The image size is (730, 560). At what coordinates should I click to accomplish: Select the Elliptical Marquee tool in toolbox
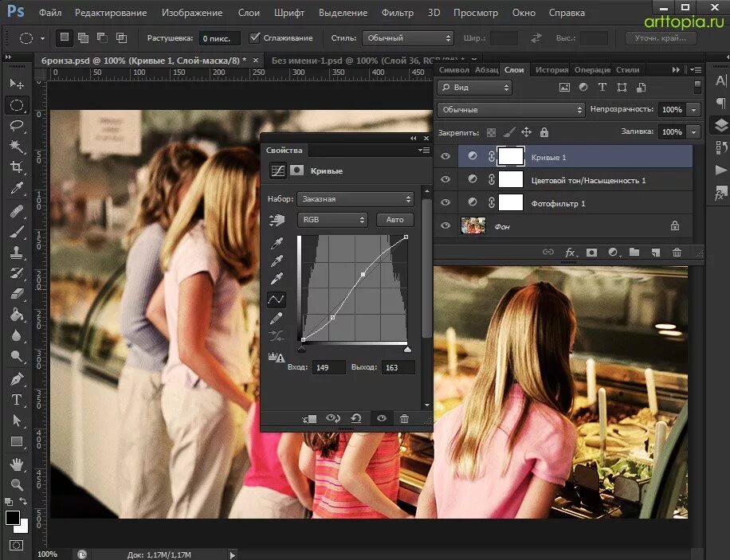(x=17, y=105)
